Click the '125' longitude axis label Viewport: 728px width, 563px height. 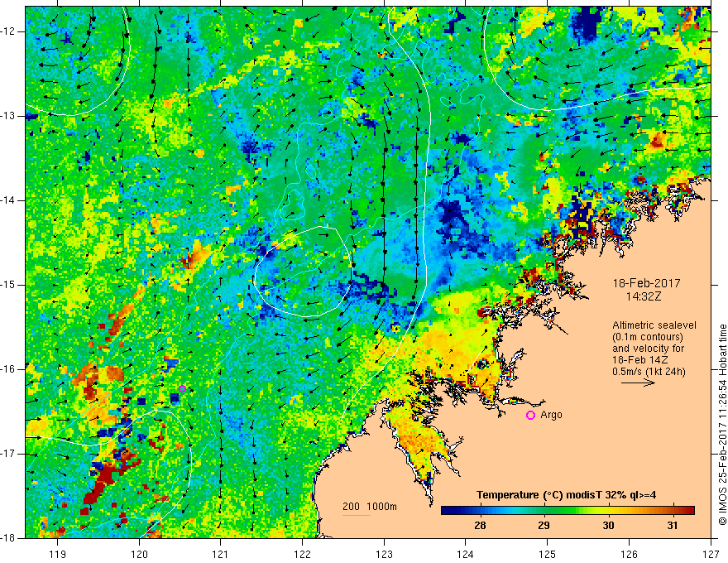pyautogui.click(x=548, y=554)
